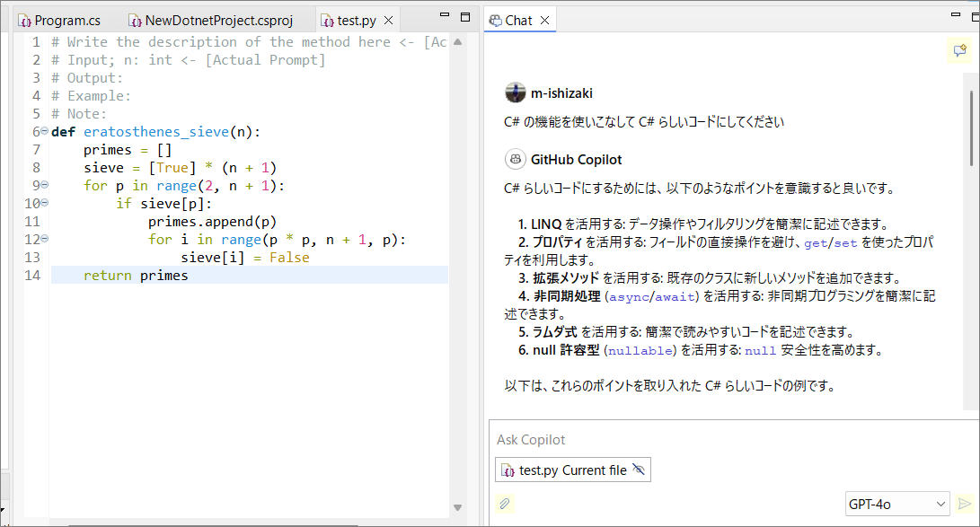Click 'sieve = [True] * (n + 1)' line
The height and width of the screenshot is (527, 980).
pos(180,168)
